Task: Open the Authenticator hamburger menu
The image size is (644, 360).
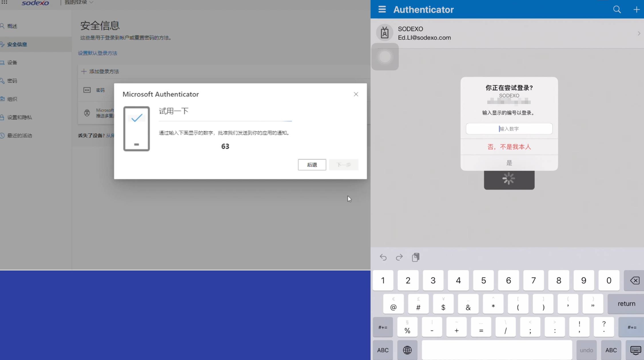Action: pyautogui.click(x=382, y=9)
